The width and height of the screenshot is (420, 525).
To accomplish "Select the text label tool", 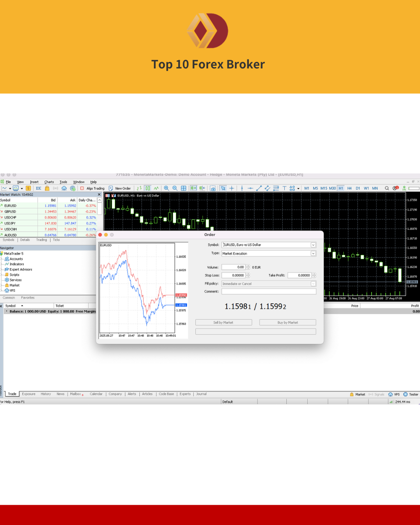I will [x=284, y=188].
